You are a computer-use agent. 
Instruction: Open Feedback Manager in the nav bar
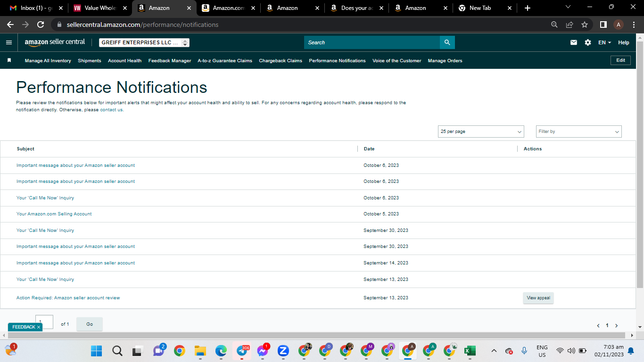170,60
